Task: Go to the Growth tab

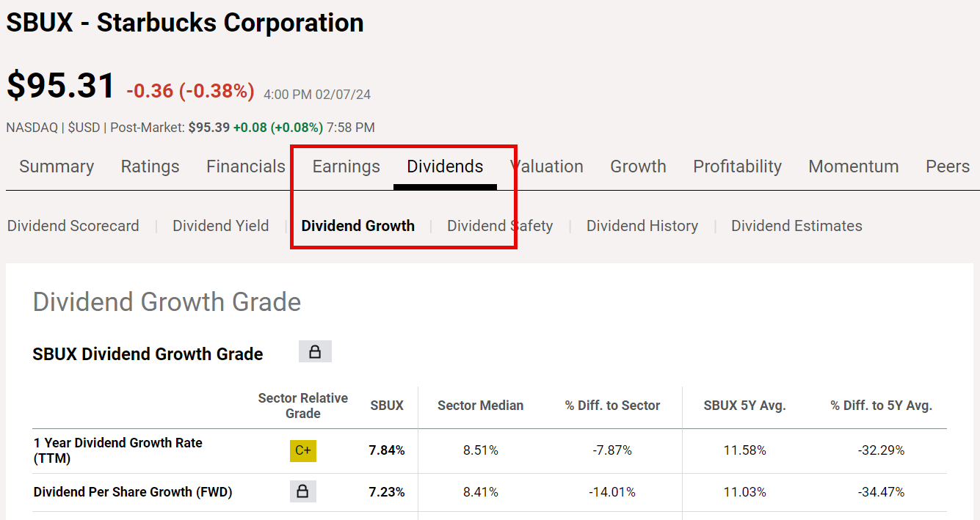Action: (638, 166)
